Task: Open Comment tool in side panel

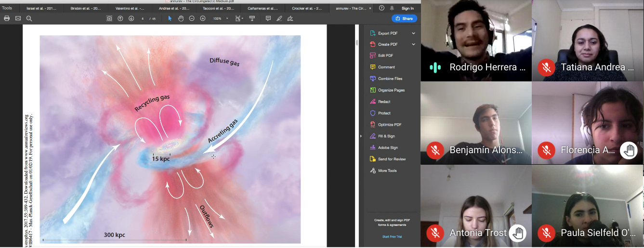Action: pyautogui.click(x=386, y=67)
